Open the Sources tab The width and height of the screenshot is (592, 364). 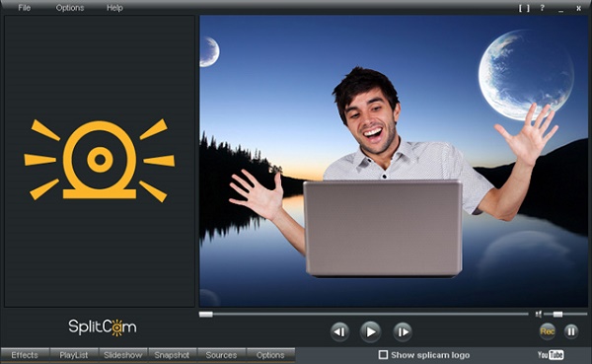[221, 355]
